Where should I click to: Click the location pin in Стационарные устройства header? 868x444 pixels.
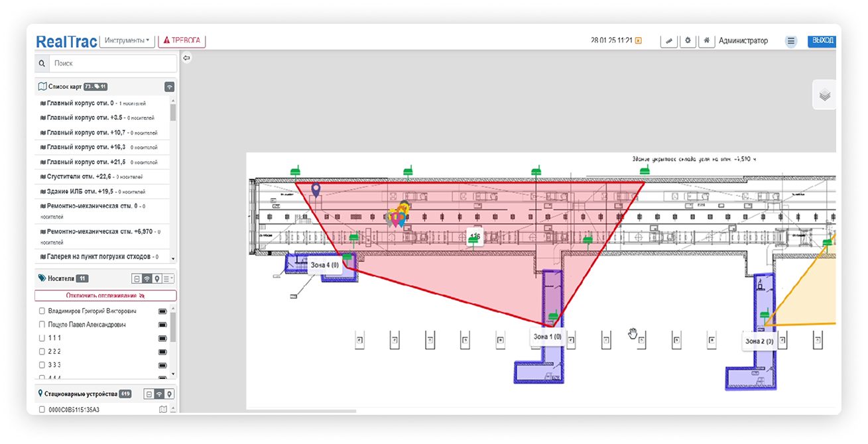pyautogui.click(x=169, y=394)
